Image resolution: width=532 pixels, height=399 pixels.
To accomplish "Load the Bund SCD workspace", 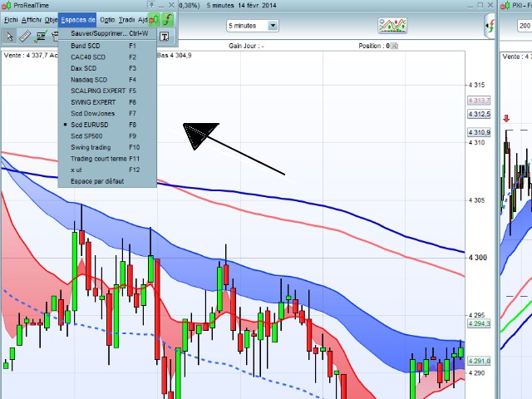I will tap(107, 46).
